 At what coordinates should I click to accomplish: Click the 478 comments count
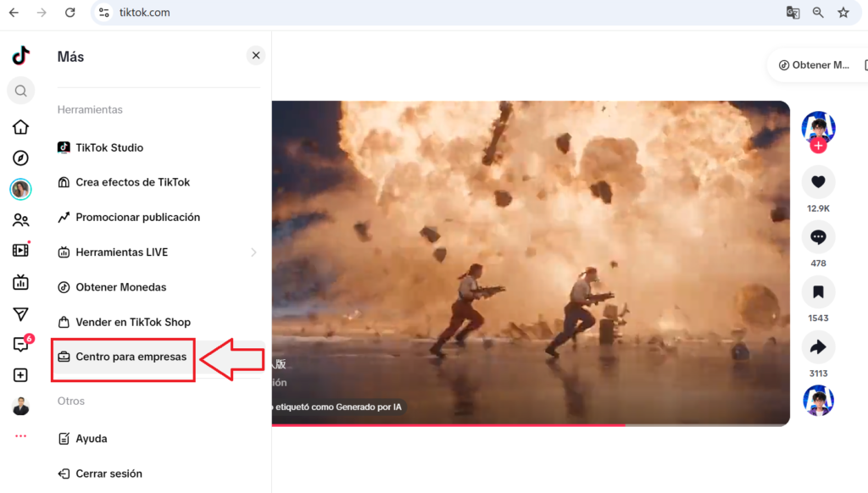[x=818, y=263]
